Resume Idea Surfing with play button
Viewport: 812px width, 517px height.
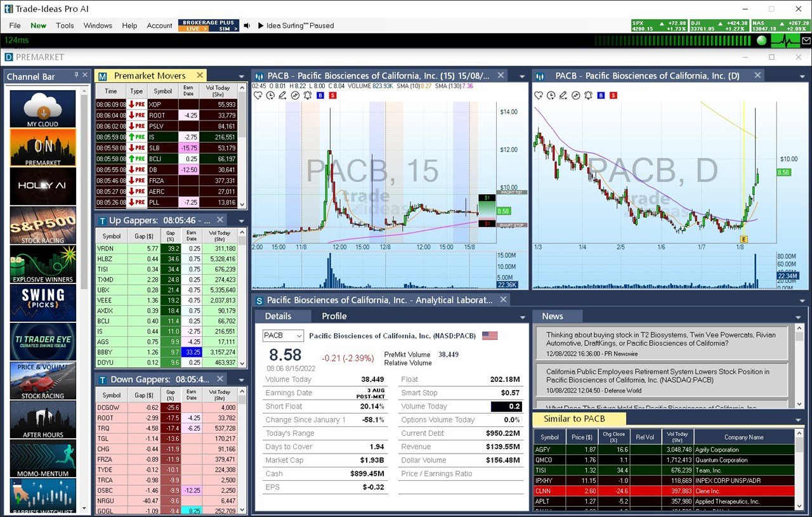click(261, 26)
